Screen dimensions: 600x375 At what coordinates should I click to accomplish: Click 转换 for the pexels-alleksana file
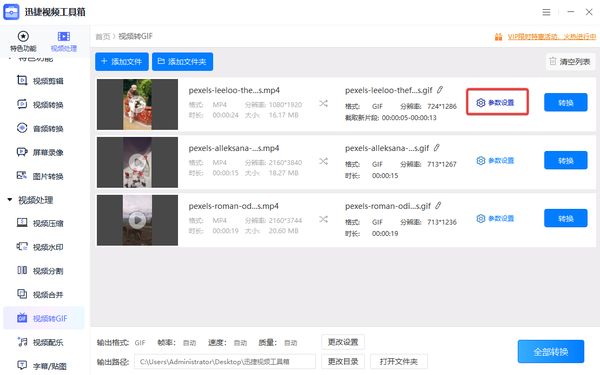pos(566,160)
